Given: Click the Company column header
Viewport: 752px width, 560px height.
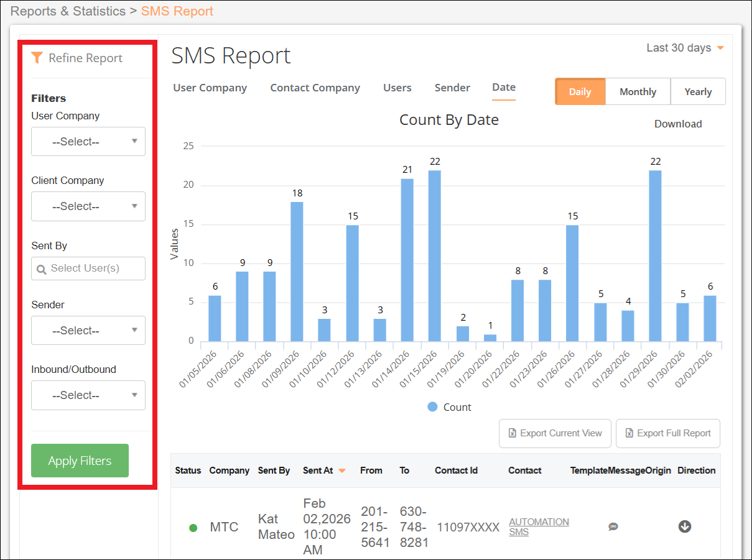Looking at the screenshot, I should (x=230, y=470).
